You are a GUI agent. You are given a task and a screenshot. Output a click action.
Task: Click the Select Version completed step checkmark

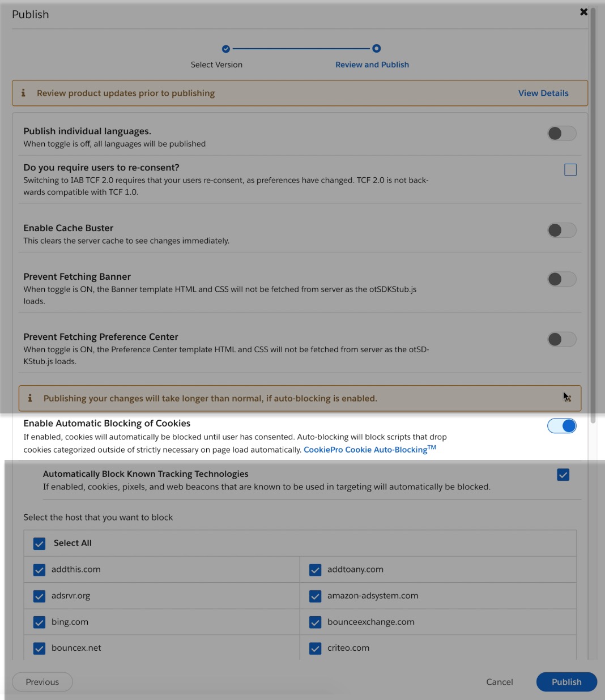point(227,48)
